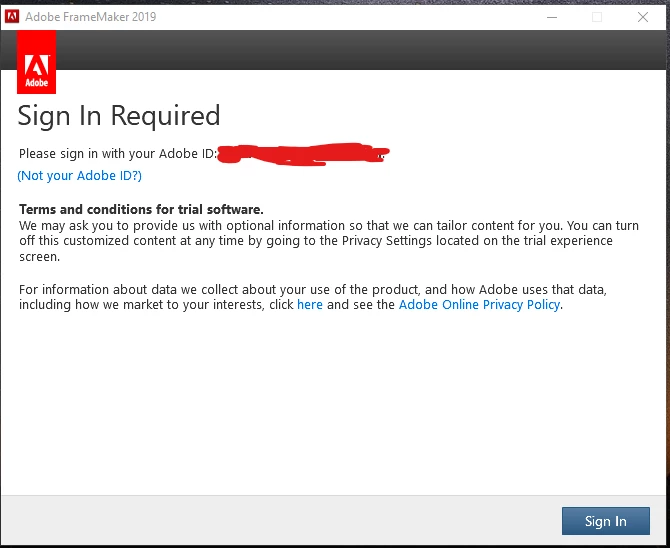
Task: Minimize the Adobe FrameMaker 2019 window
Action: pyautogui.click(x=552, y=17)
